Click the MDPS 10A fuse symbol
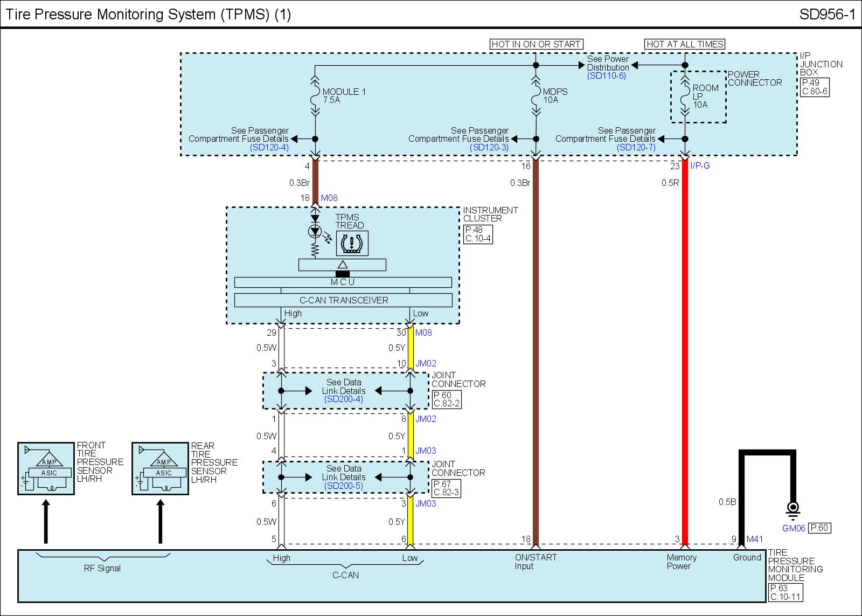The width and height of the screenshot is (862, 616). pyautogui.click(x=536, y=96)
